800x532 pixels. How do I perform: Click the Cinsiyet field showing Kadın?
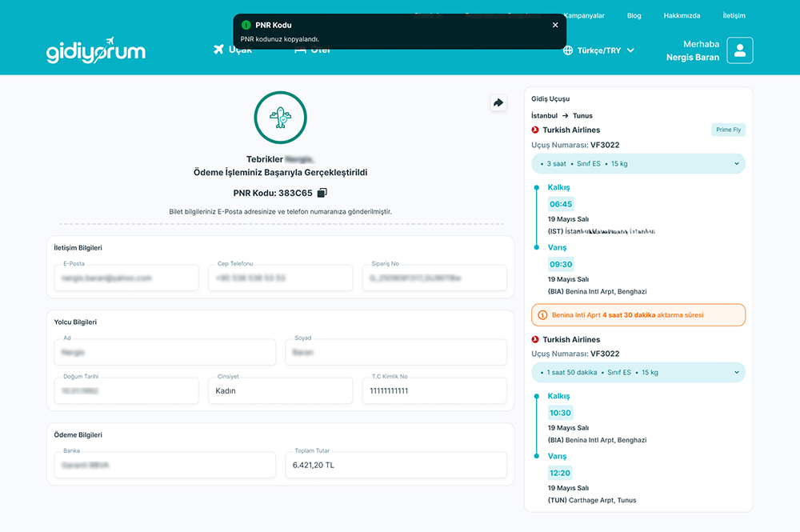281,390
